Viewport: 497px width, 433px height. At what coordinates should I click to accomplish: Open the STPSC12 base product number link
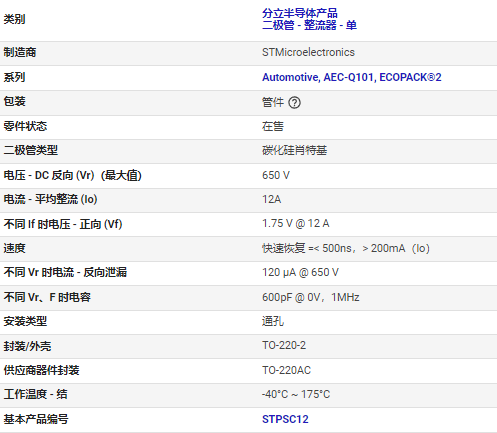coord(285,419)
